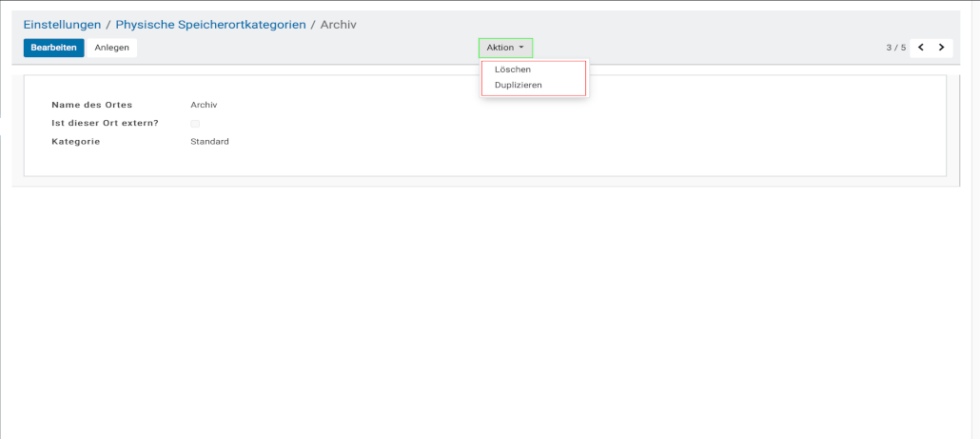Click the 'Ist dieser Ort extern?' label
This screenshot has height=439, width=980.
(105, 123)
